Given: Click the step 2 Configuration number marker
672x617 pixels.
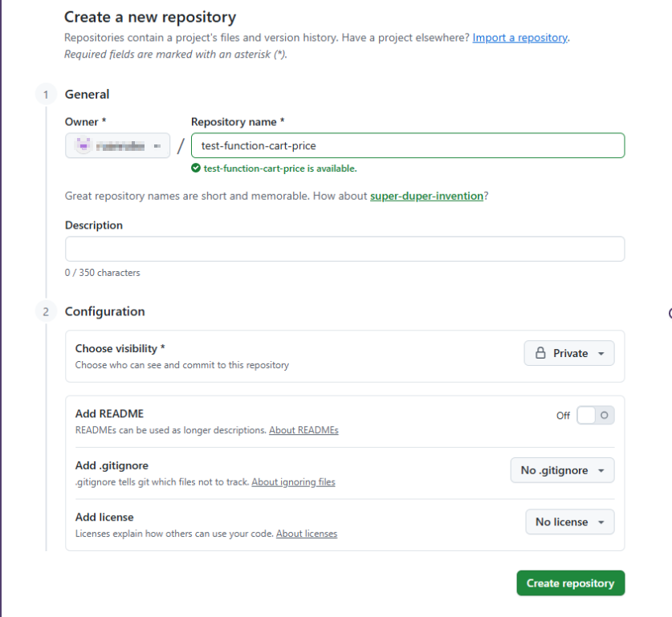Looking at the screenshot, I should (x=46, y=311).
